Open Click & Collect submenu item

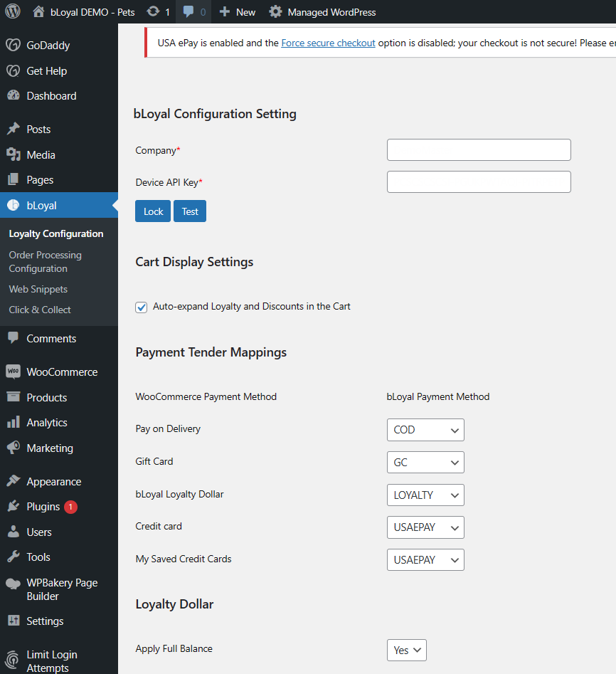coord(40,310)
